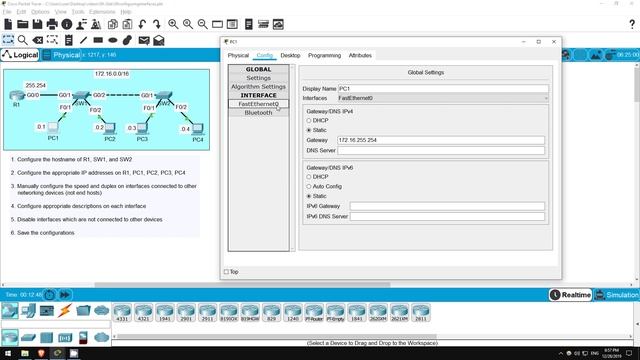Viewport: 640px width, 360px height.
Task: Choose the Select tool with dashed rectangle
Action: [x=8, y=40]
